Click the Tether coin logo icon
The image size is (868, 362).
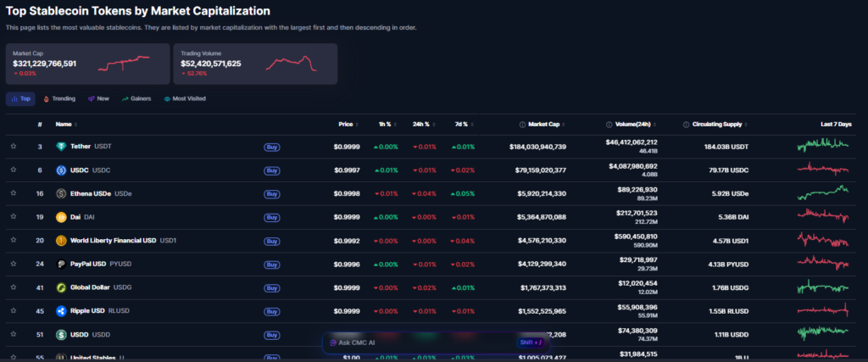(61, 147)
